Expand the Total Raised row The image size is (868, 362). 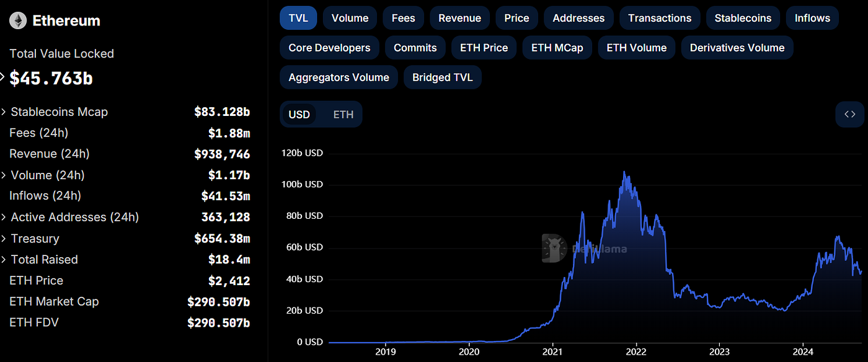click(4, 260)
